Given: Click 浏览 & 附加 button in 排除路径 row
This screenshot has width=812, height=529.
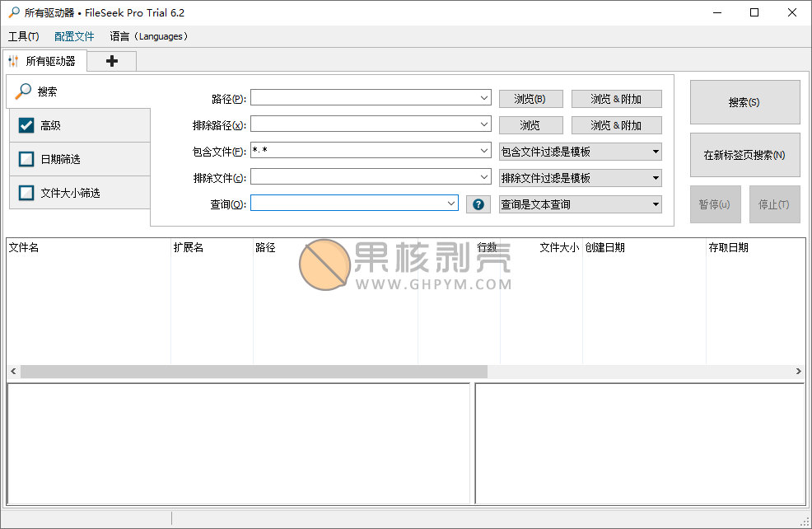Looking at the screenshot, I should point(616,125).
